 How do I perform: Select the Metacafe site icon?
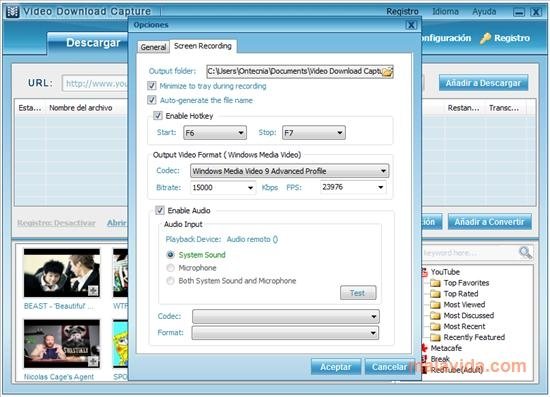(424, 348)
